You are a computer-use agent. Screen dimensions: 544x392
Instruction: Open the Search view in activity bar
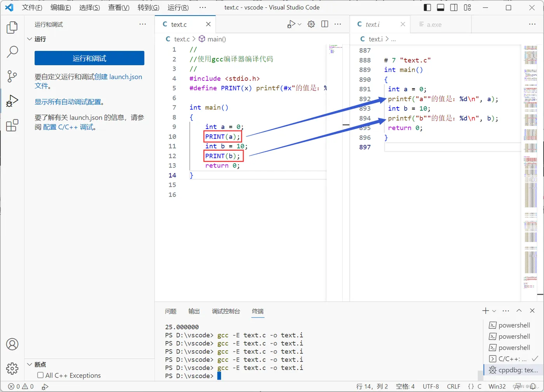pos(12,52)
